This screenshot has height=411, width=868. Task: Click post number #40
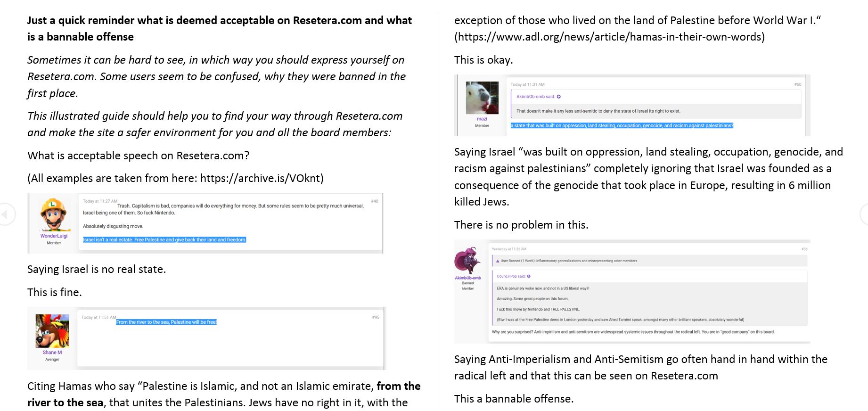[x=375, y=201]
